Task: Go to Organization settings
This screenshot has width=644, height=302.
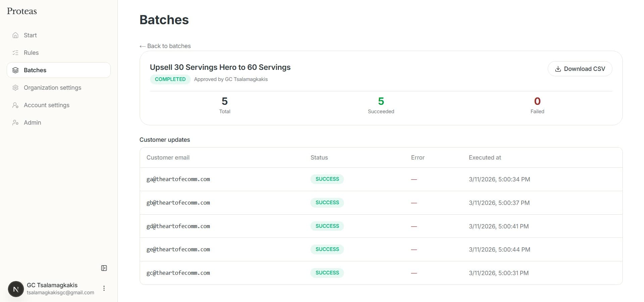Action: (59, 88)
